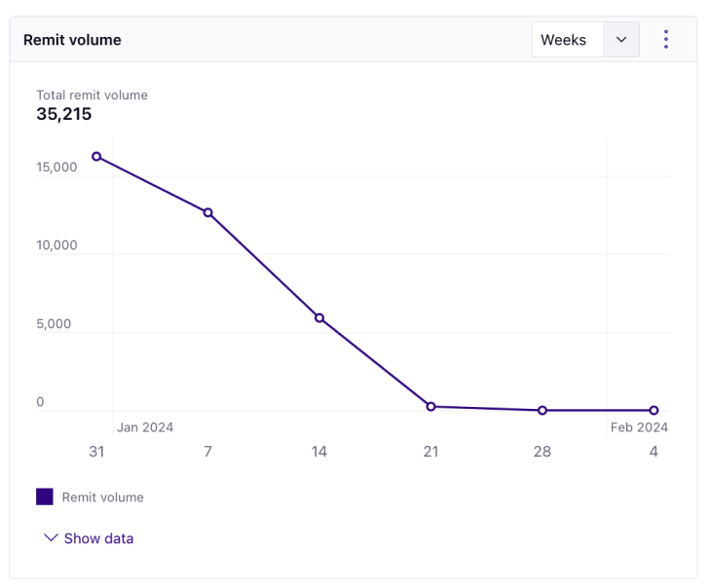The width and height of the screenshot is (711, 588).
Task: Toggle Remit volume legend swatch
Action: pyautogui.click(x=45, y=496)
